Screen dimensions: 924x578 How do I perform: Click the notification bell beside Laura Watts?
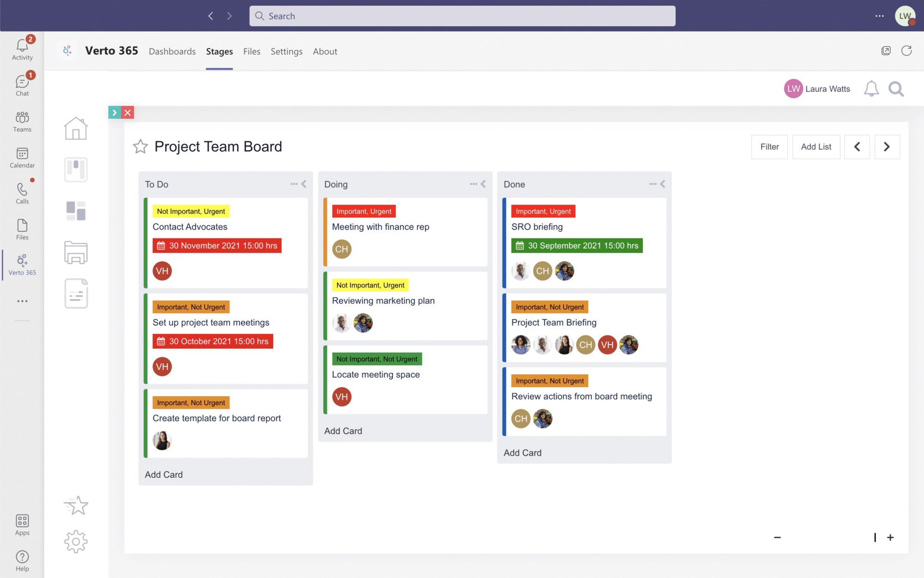point(871,89)
